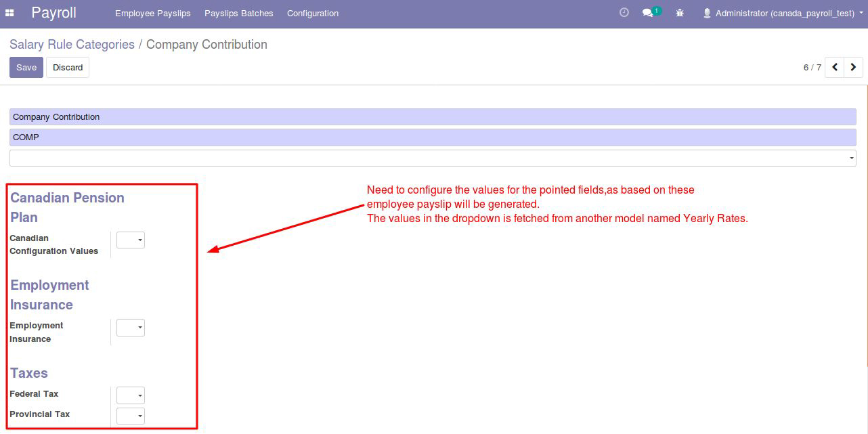Image resolution: width=868 pixels, height=434 pixels.
Task: Open the Employment Insurance dropdown
Action: pos(131,328)
